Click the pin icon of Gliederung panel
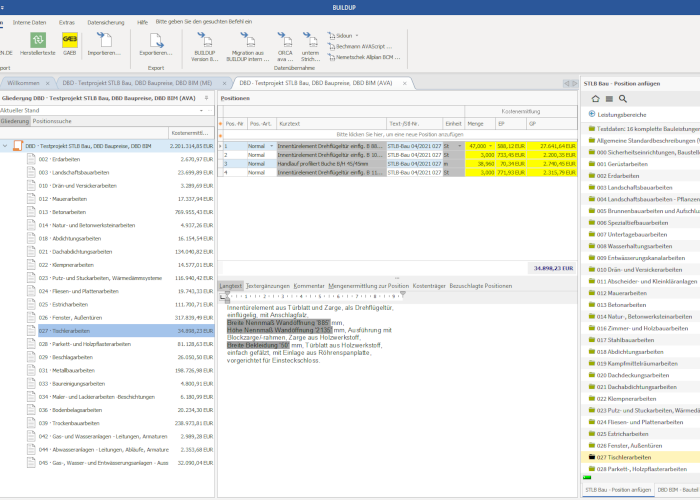Screen dimensions: 700x500 pyautogui.click(x=206, y=98)
